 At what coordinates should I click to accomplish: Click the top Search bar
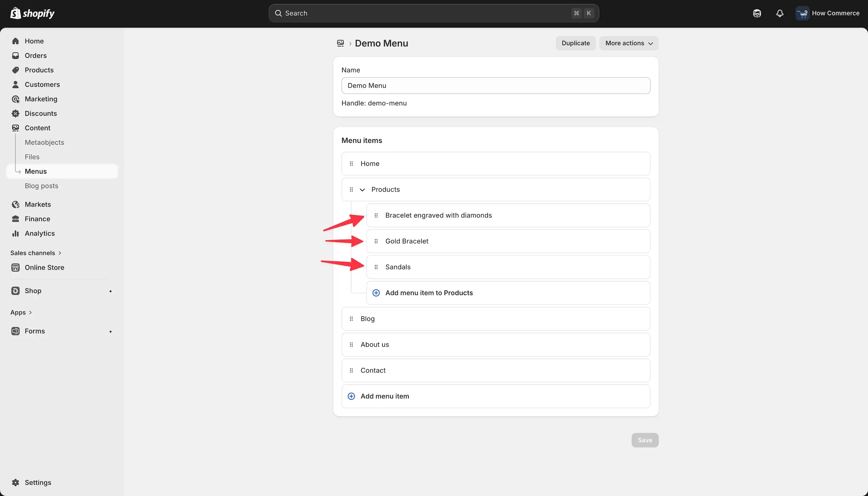434,13
